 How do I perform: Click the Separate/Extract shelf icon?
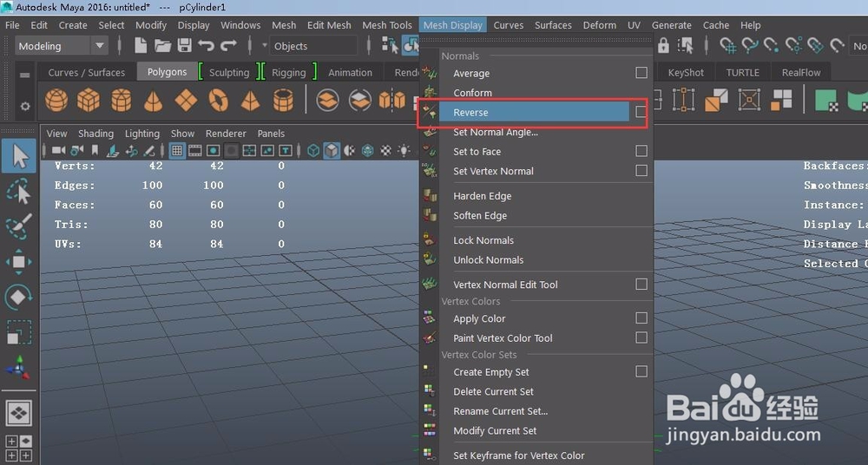pos(360,101)
